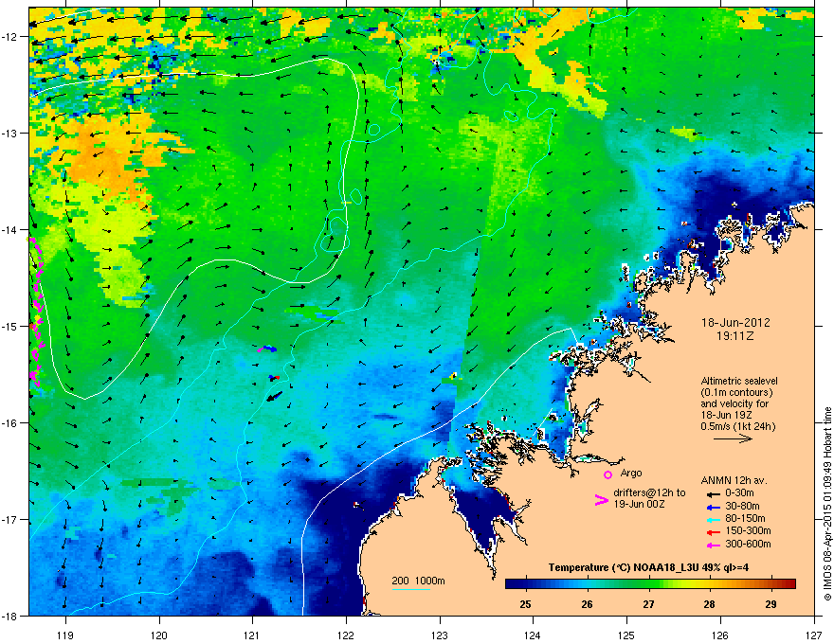834x644 pixels.
Task: Click the "ANMN 12h av." legend heading
Action: click(734, 480)
